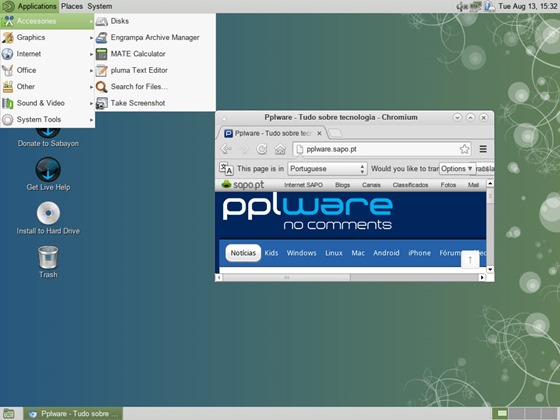
Task: Expand the Other menu category
Action: 47,87
